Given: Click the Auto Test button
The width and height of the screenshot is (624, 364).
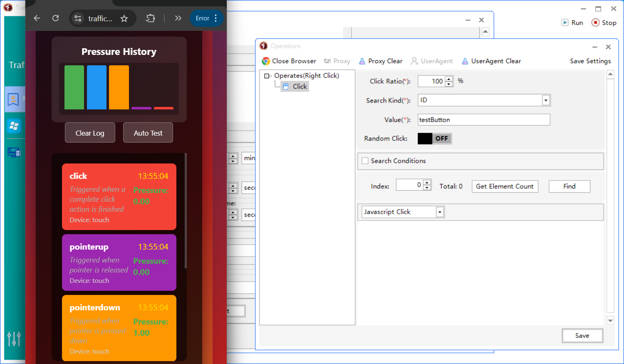Looking at the screenshot, I should pyautogui.click(x=148, y=133).
